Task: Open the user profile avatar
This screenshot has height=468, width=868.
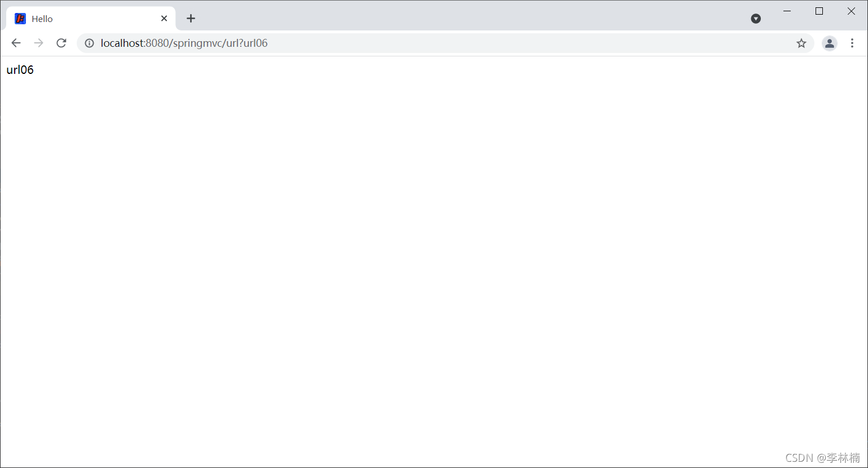Action: click(x=829, y=43)
